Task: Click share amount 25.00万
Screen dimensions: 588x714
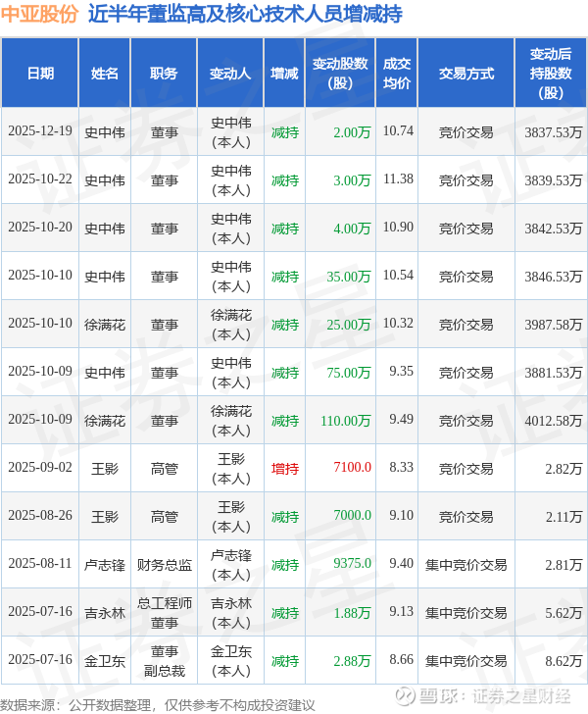Action: click(x=349, y=325)
